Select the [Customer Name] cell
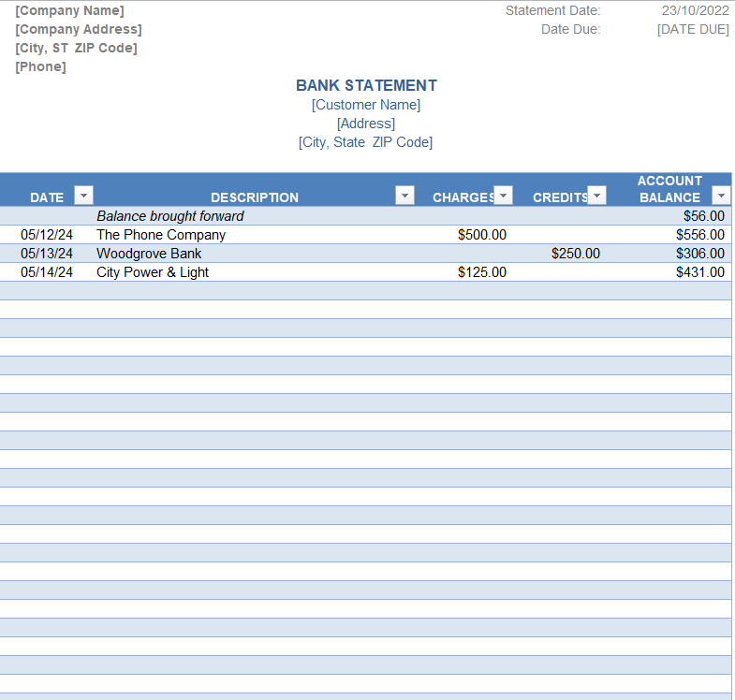Viewport: 735px width, 700px height. click(366, 105)
